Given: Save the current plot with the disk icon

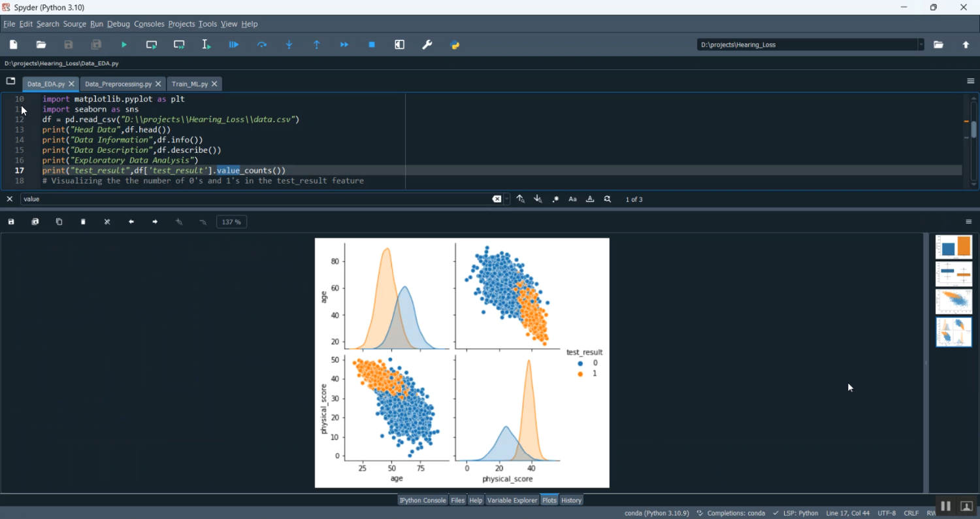Looking at the screenshot, I should (11, 222).
